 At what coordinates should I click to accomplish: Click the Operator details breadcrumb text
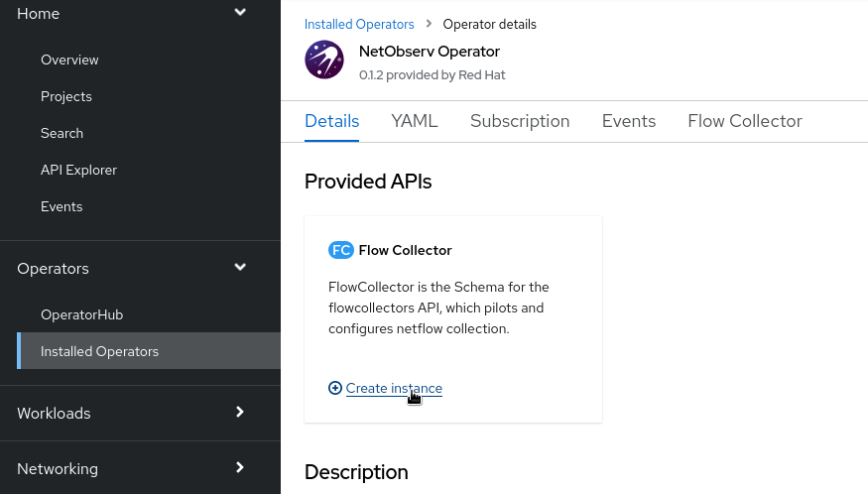click(489, 25)
